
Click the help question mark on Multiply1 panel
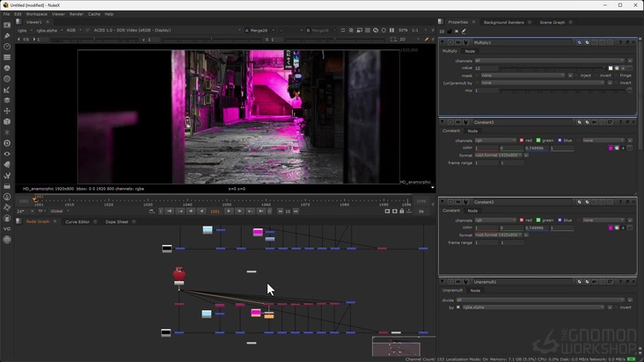point(620,42)
